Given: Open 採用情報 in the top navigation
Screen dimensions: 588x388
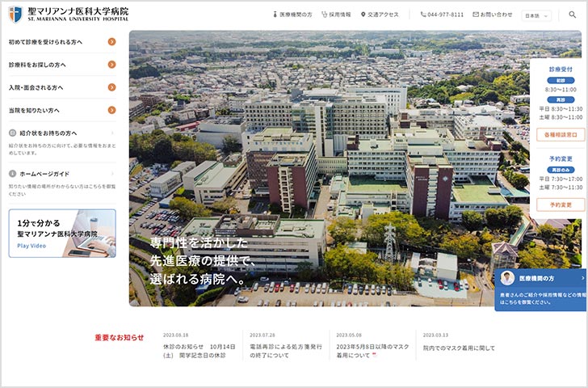Looking at the screenshot, I should 335,15.
